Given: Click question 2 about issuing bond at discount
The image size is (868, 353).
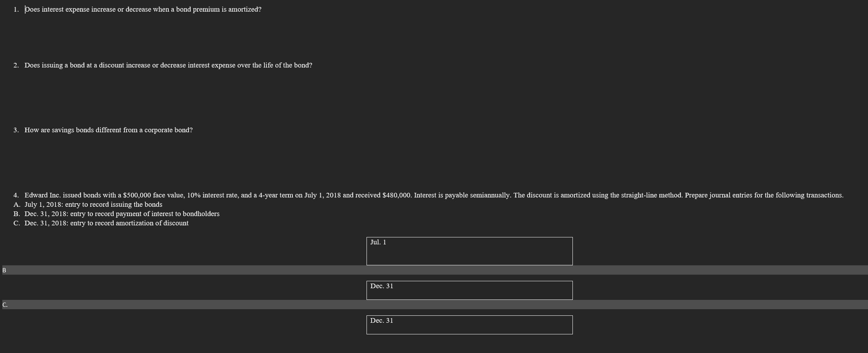Looking at the screenshot, I should tap(168, 65).
